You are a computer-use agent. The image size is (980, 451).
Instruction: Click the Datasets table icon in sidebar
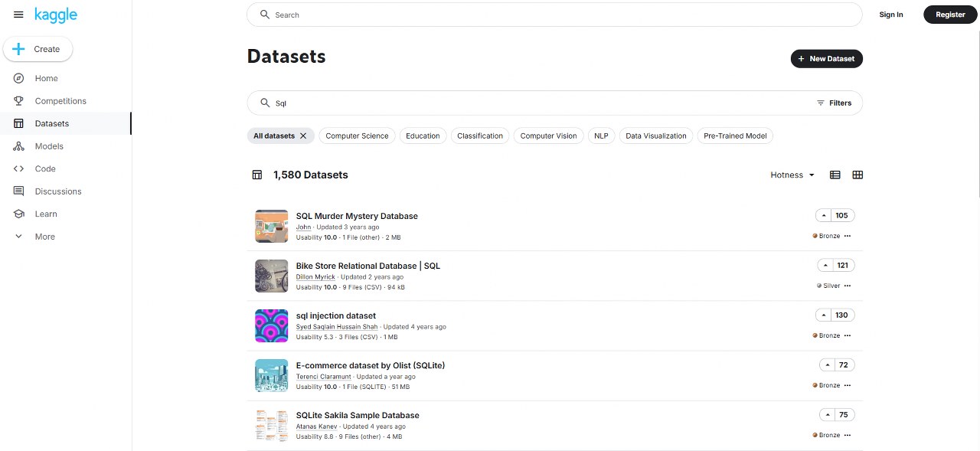pyautogui.click(x=19, y=123)
